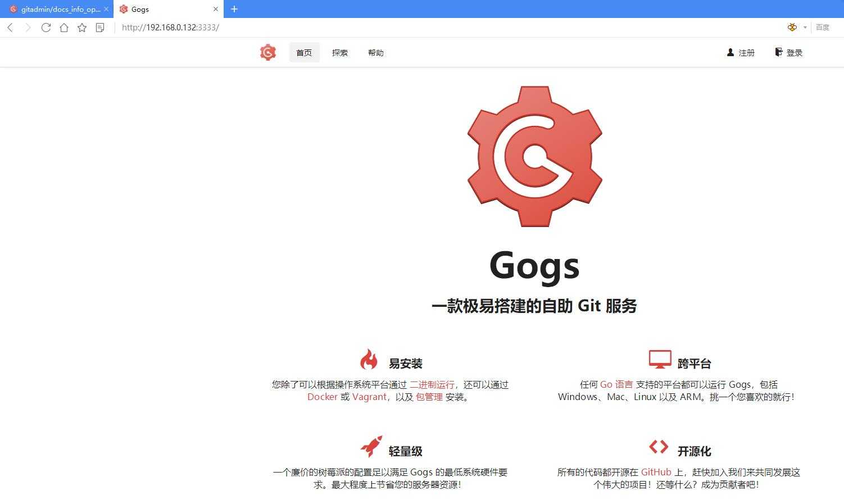Open the Vagrant link
844x504 pixels.
370,397
